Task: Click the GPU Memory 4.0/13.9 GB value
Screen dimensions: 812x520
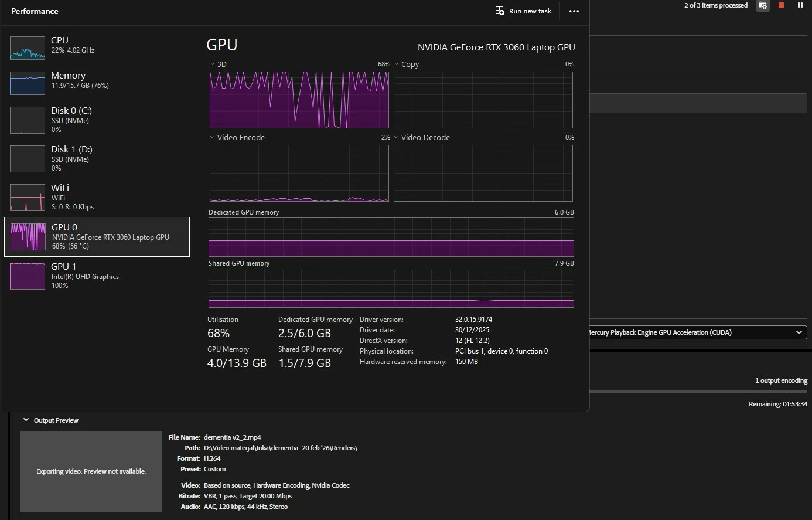Action: [237, 363]
